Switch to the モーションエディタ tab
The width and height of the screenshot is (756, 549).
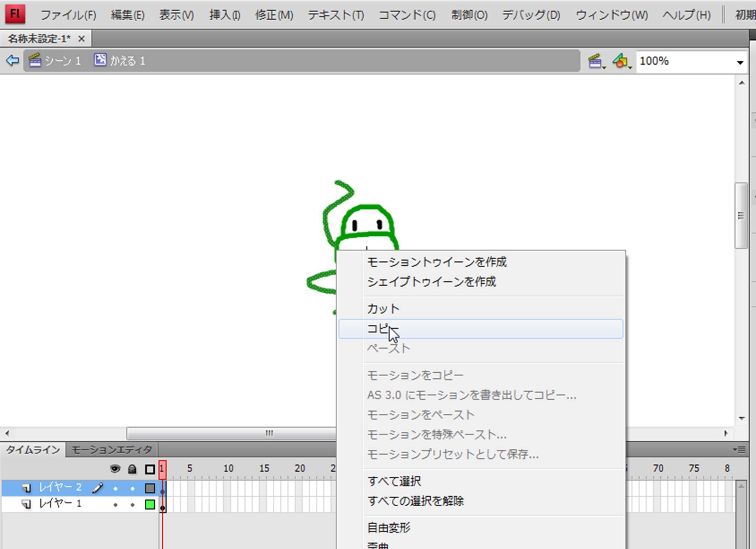(112, 450)
